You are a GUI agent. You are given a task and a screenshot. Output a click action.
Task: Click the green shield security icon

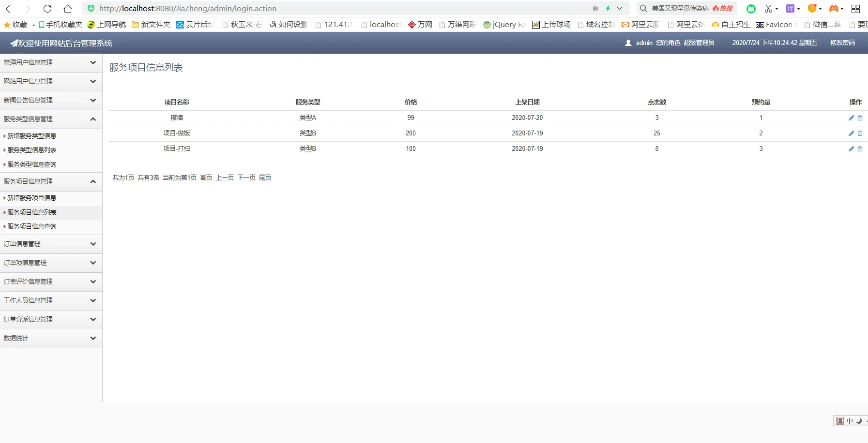pyautogui.click(x=91, y=8)
